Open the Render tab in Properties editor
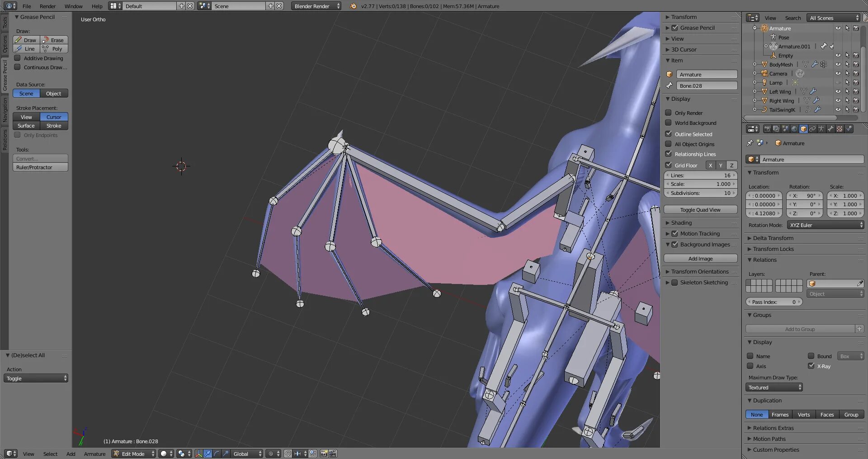The image size is (868, 459). coord(767,129)
